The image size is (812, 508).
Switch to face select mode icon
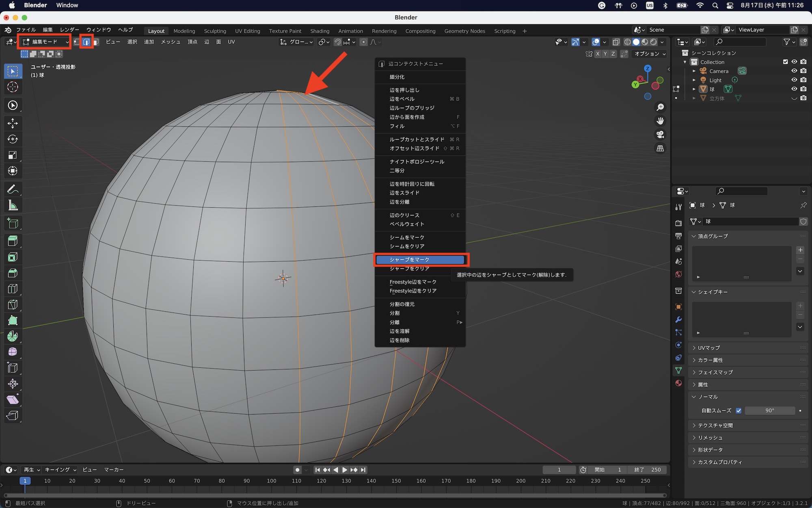(x=96, y=42)
